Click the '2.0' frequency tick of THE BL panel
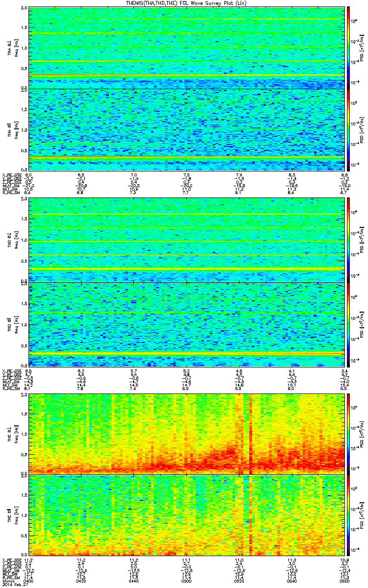 click(x=24, y=395)
